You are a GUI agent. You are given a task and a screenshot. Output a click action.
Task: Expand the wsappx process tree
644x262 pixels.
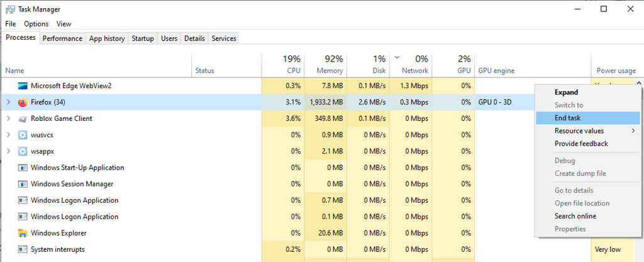(8, 151)
